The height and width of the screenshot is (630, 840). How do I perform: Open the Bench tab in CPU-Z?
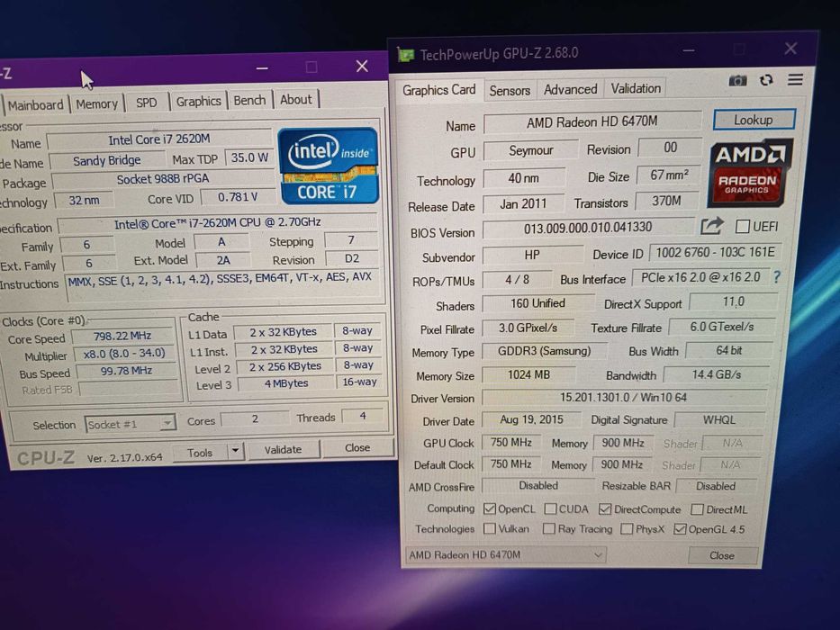tap(249, 100)
